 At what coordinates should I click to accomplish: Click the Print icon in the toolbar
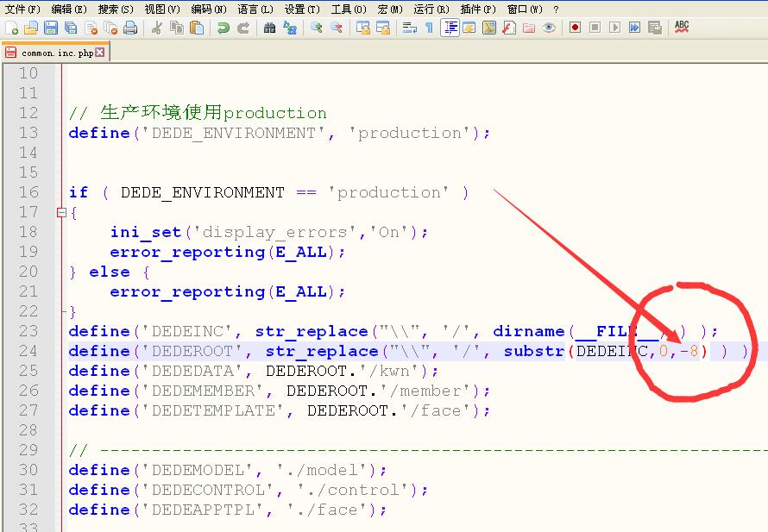[x=130, y=28]
